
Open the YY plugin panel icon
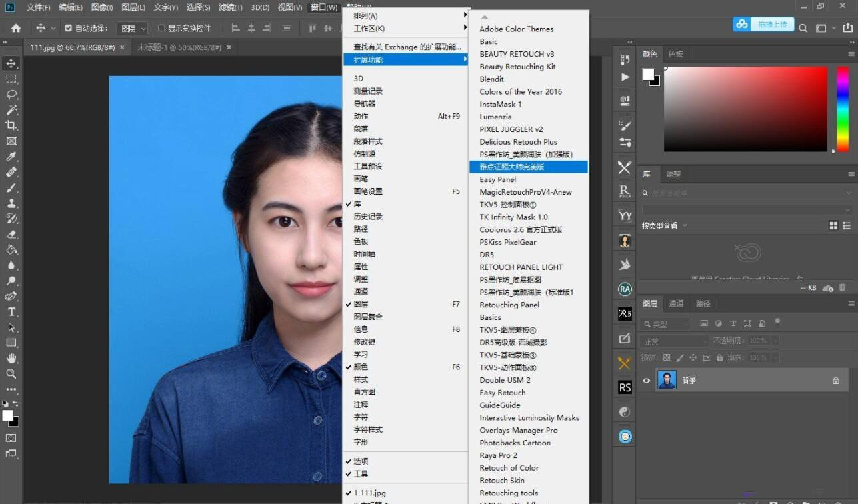[x=625, y=215]
